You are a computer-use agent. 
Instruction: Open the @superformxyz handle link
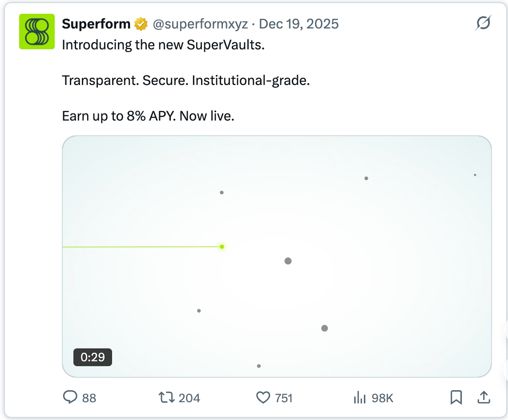coord(200,24)
